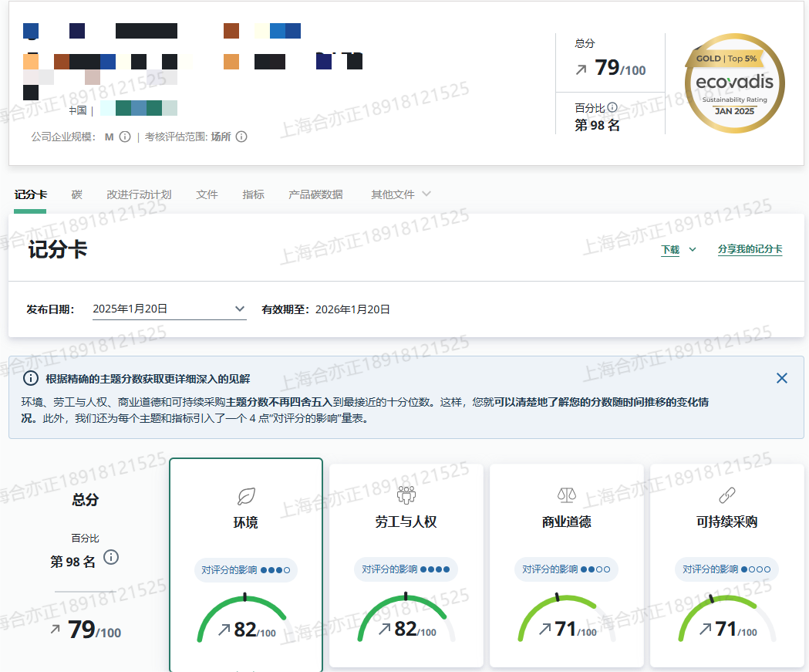Expand the 下载 download menu
Screen dimensions: 809x672
[679, 250]
